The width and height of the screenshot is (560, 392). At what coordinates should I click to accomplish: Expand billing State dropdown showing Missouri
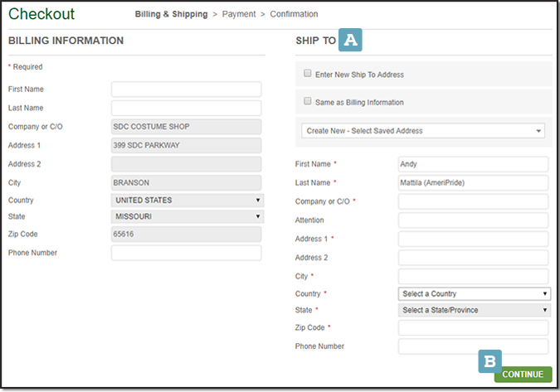click(187, 216)
